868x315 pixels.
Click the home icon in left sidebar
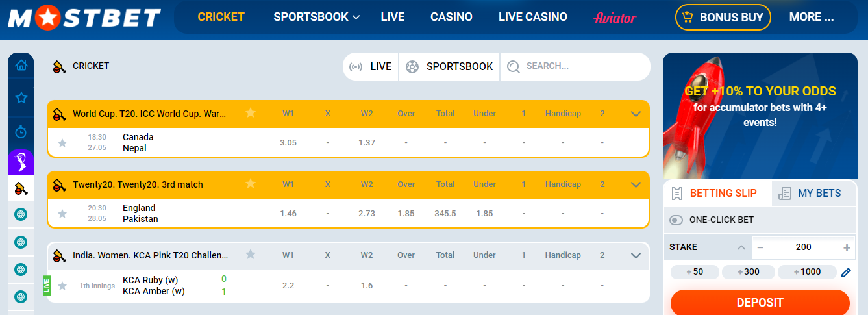point(21,65)
